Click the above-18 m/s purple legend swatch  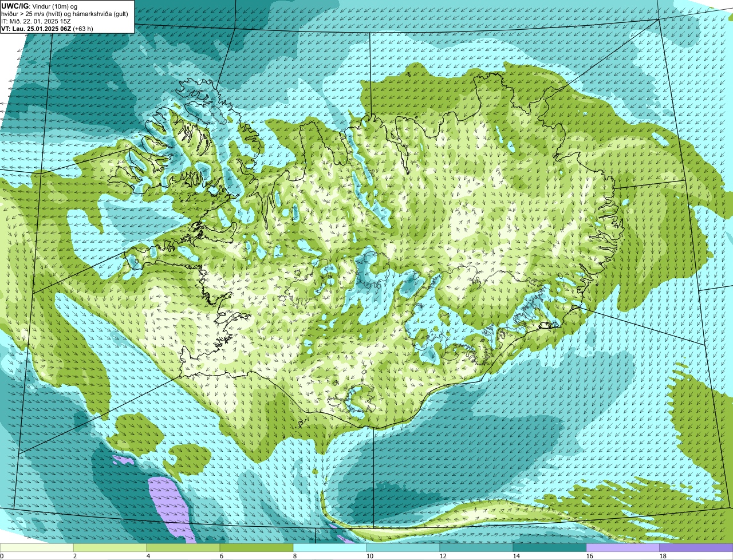(x=696, y=547)
